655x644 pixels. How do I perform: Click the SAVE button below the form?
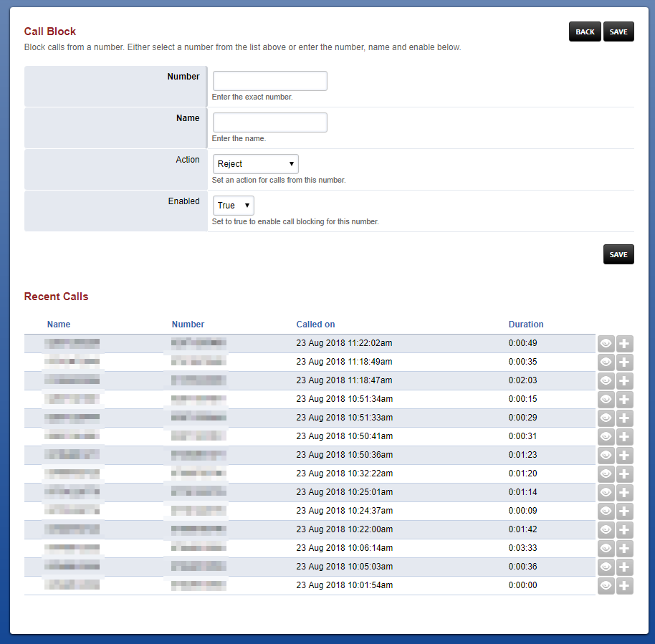(618, 254)
